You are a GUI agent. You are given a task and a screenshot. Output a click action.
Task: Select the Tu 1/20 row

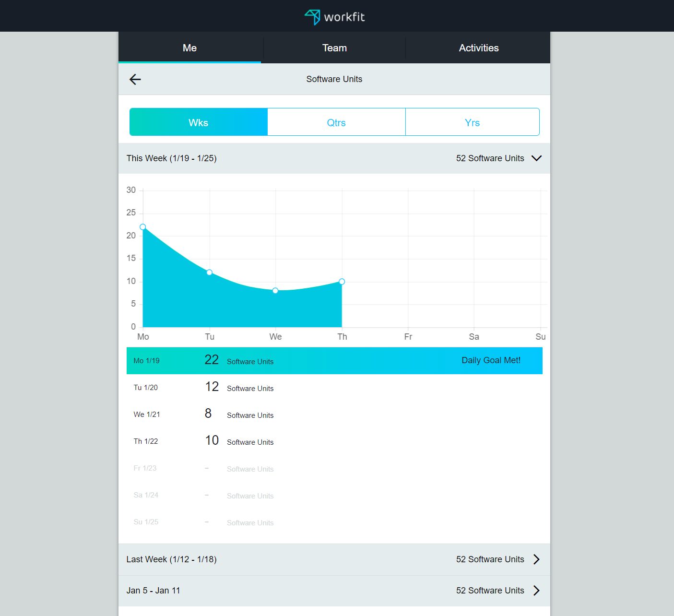288,388
